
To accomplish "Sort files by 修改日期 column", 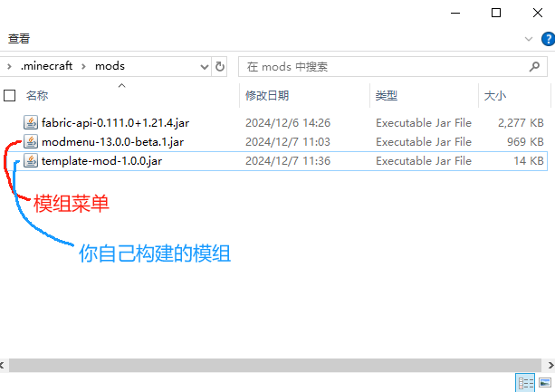I will [267, 96].
